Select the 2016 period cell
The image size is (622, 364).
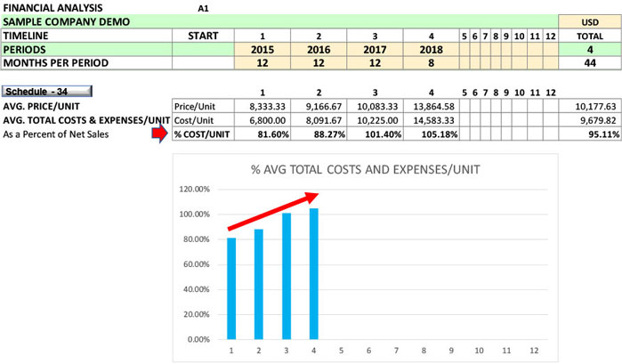point(319,49)
